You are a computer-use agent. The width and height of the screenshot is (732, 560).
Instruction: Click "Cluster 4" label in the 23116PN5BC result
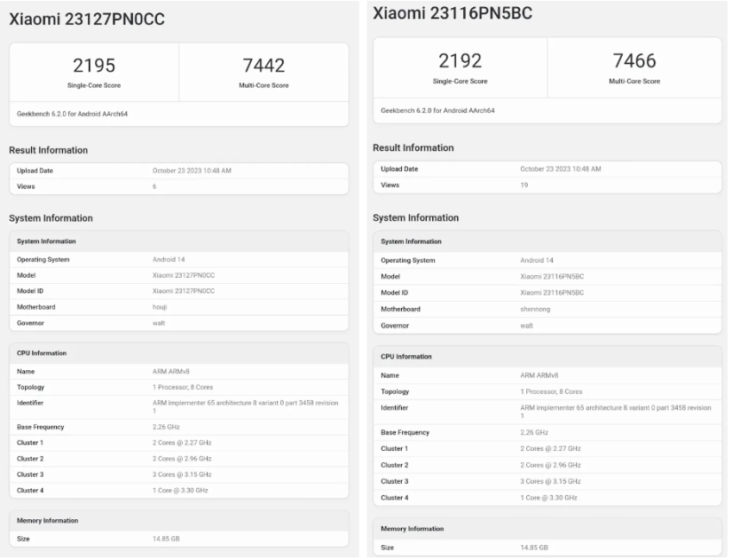click(395, 498)
